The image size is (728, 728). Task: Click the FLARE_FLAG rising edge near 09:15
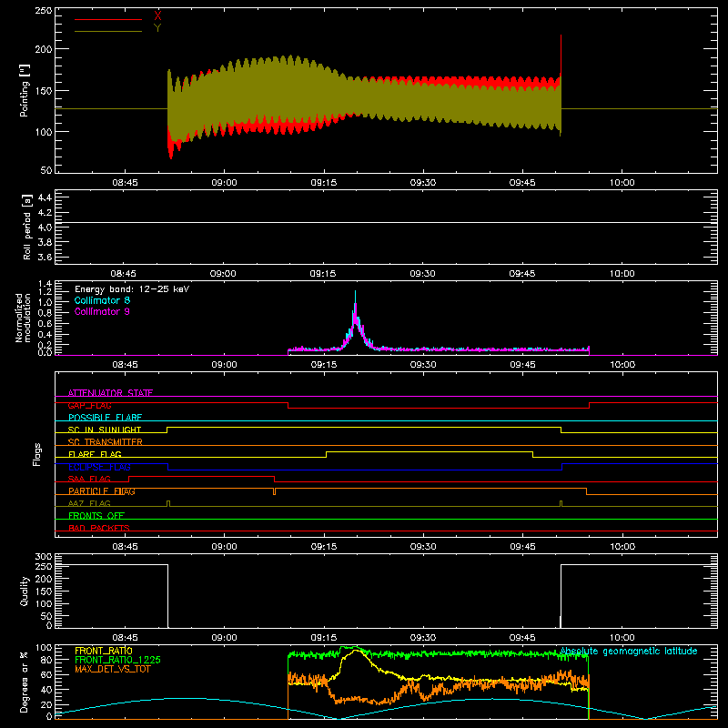pos(327,454)
